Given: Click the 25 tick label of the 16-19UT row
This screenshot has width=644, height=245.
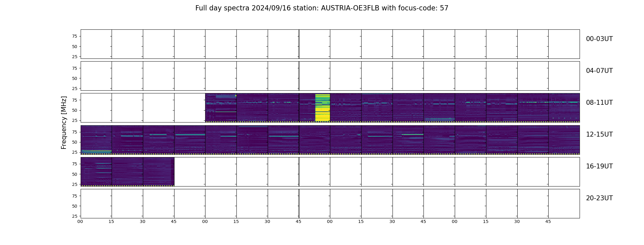Looking at the screenshot, I should [x=75, y=184].
